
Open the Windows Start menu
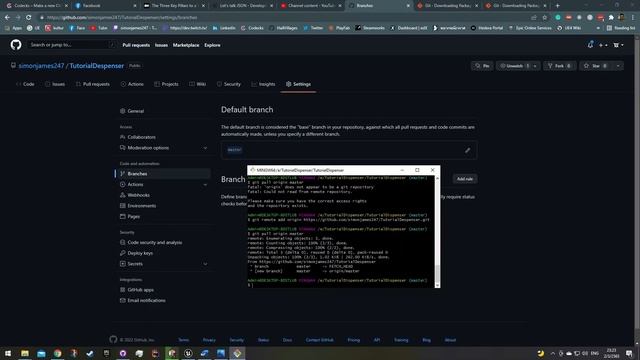(x=8, y=353)
